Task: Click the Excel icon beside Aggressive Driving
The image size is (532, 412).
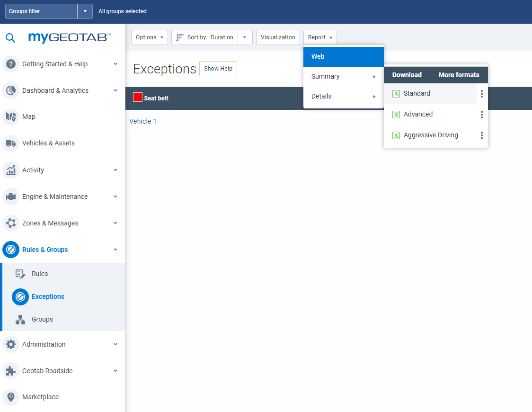Action: [396, 135]
